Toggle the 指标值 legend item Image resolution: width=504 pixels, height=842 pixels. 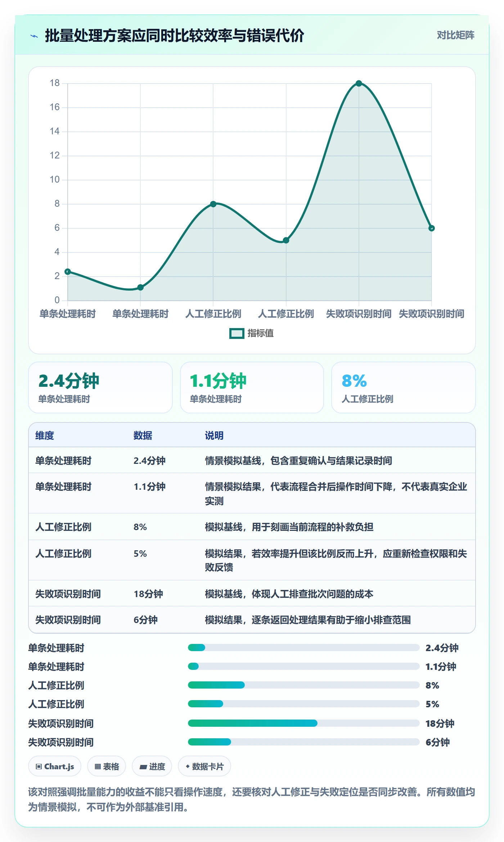[252, 333]
